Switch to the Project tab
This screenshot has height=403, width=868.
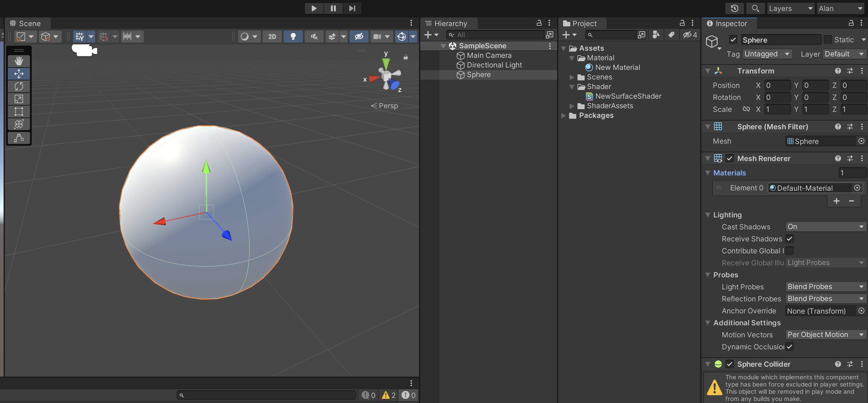tap(584, 23)
